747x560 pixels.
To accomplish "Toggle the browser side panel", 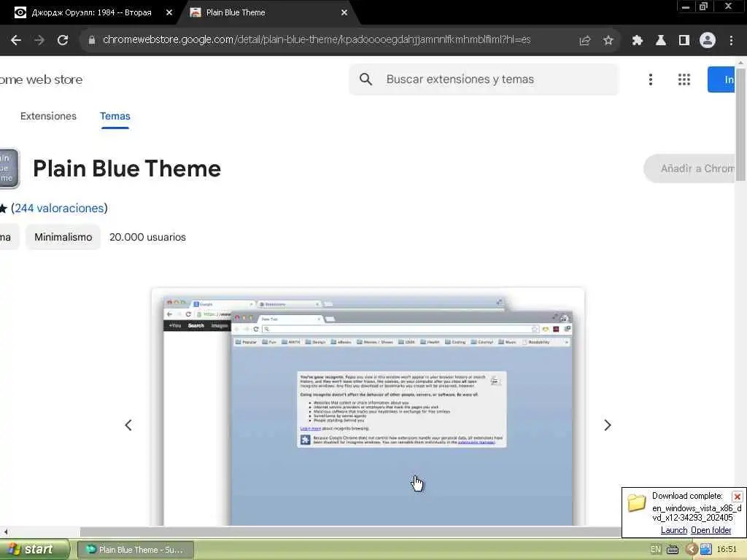I will [684, 41].
